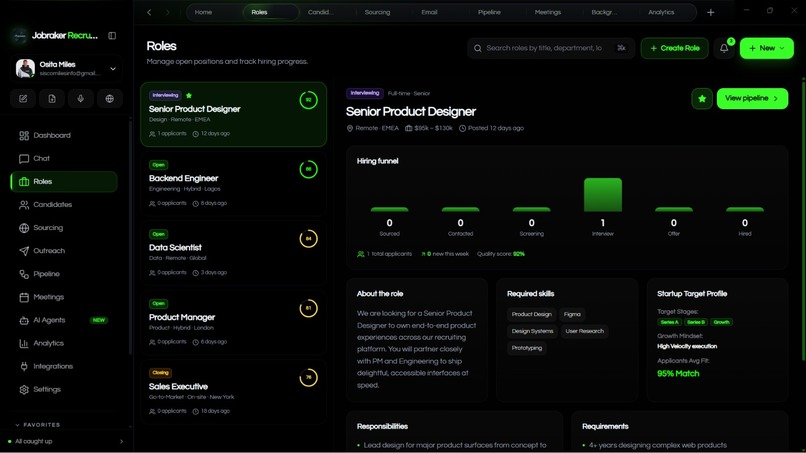The image size is (806, 453).
Task: Select the User Research skill tag
Action: 584,331
